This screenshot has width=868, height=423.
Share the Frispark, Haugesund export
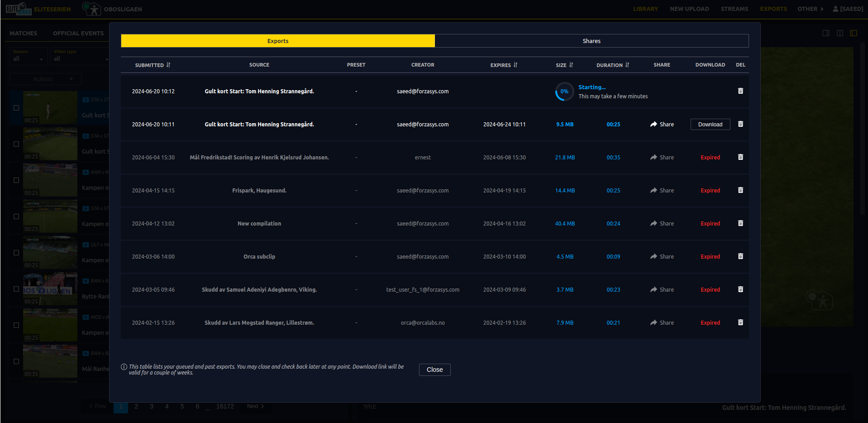pyautogui.click(x=662, y=190)
